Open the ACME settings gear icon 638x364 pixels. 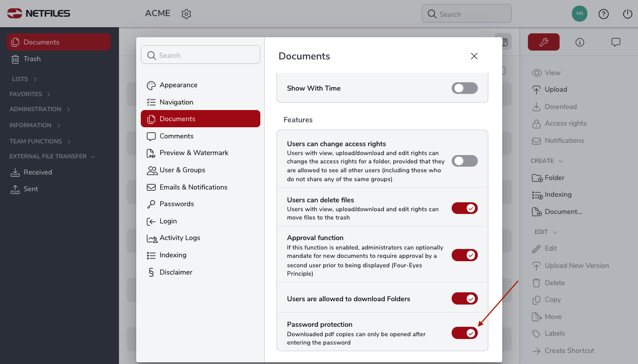(186, 14)
